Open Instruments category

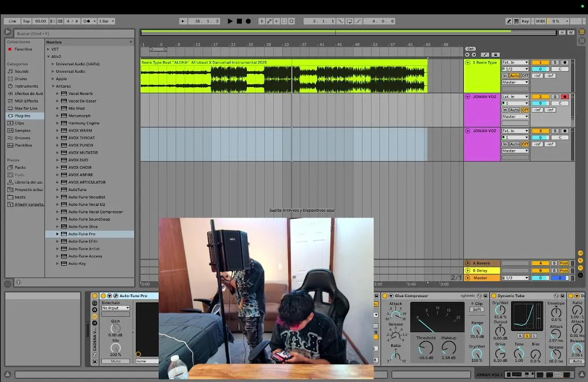tap(26, 86)
